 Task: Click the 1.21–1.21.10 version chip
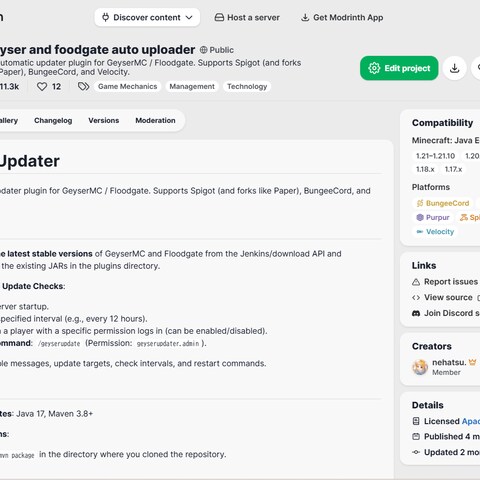(x=435, y=156)
